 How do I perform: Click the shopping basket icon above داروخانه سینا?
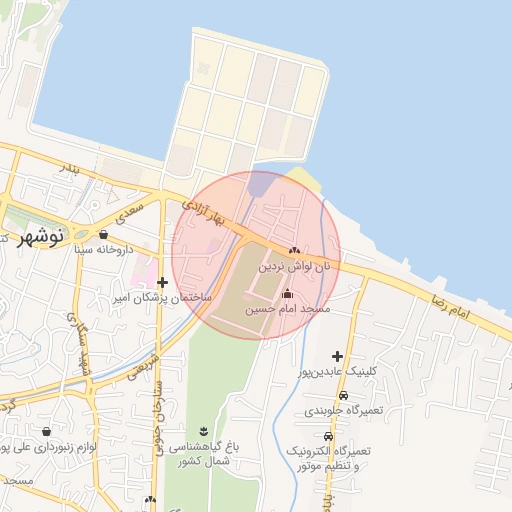point(103,234)
